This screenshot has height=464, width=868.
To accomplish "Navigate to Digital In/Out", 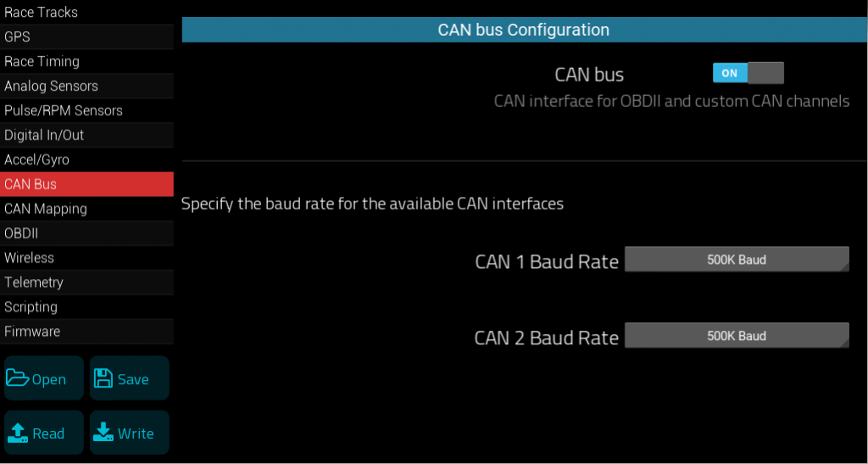I will click(44, 135).
